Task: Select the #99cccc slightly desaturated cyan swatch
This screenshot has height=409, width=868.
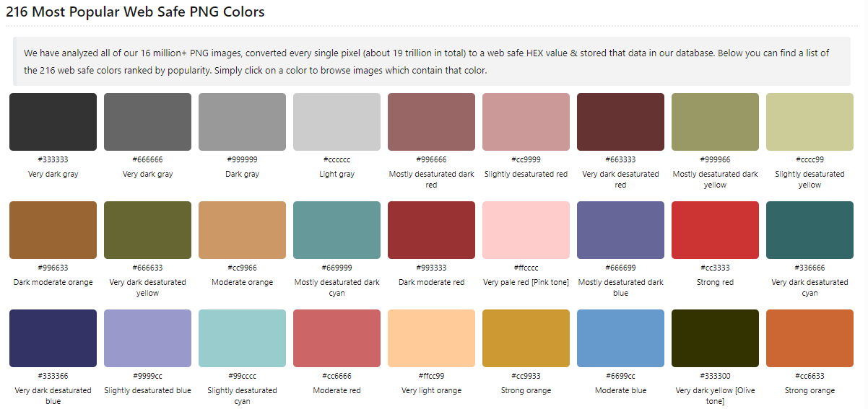Action: point(242,338)
